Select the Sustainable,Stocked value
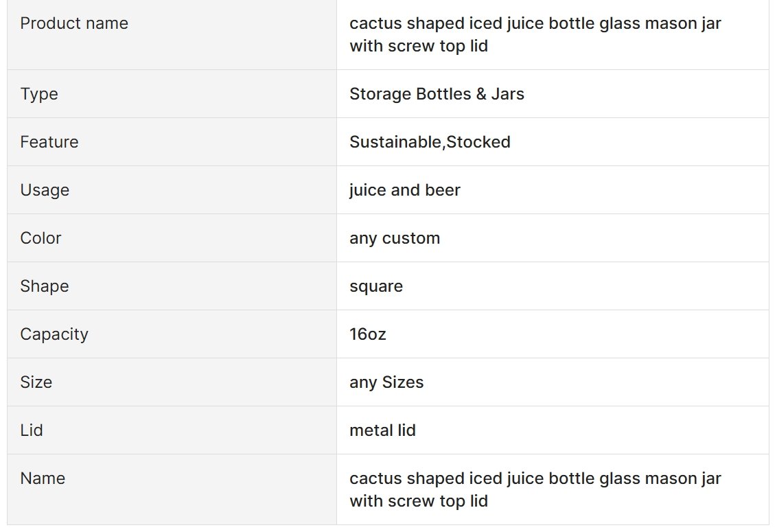Image resolution: width=777 pixels, height=532 pixels. click(x=430, y=142)
